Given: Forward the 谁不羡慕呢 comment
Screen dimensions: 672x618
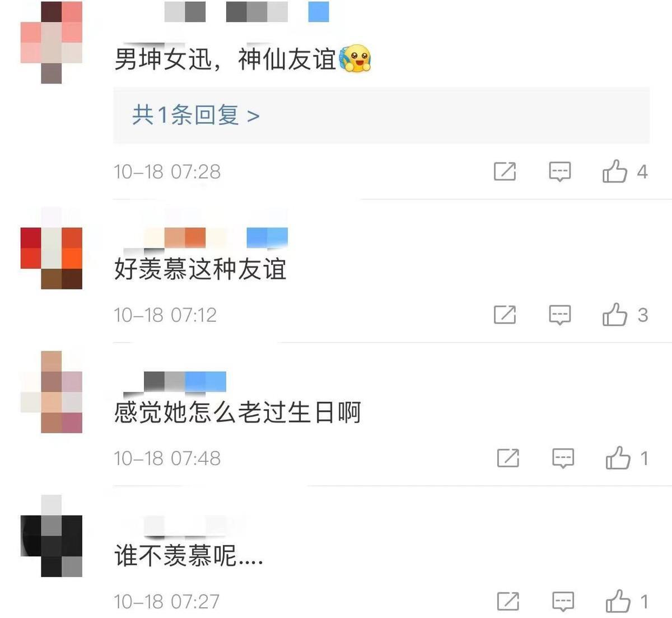Looking at the screenshot, I should tap(508, 601).
